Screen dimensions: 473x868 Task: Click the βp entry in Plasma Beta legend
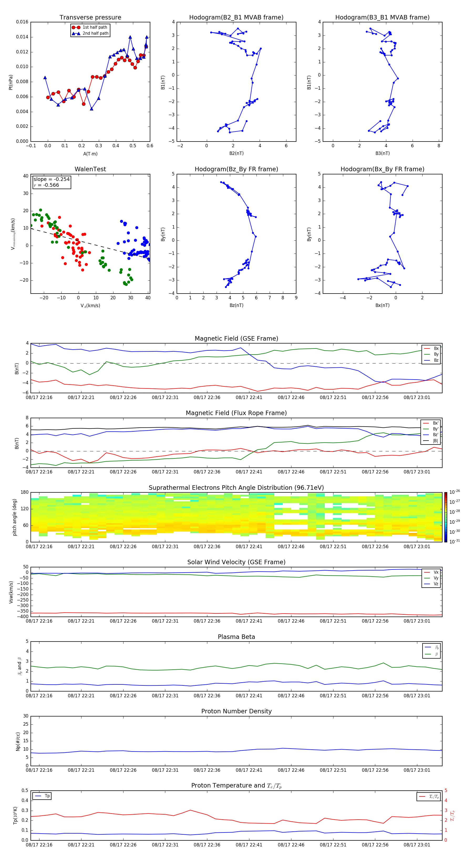(431, 647)
